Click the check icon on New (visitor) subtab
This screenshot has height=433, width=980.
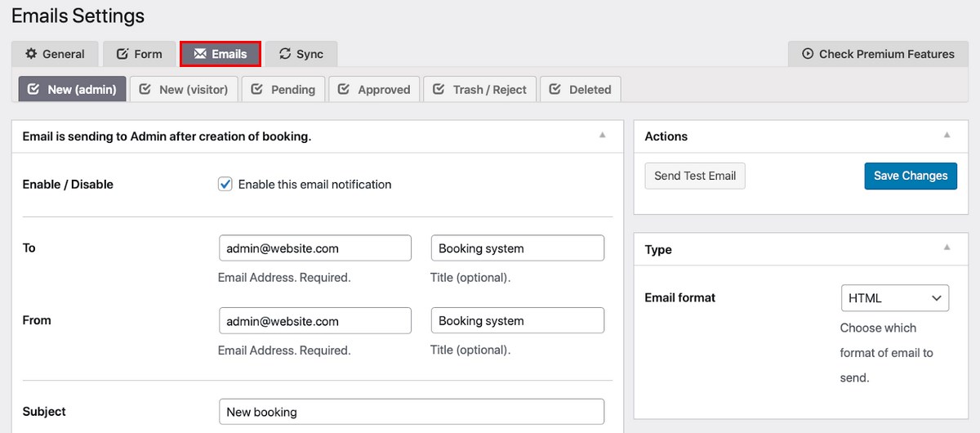coord(145,89)
